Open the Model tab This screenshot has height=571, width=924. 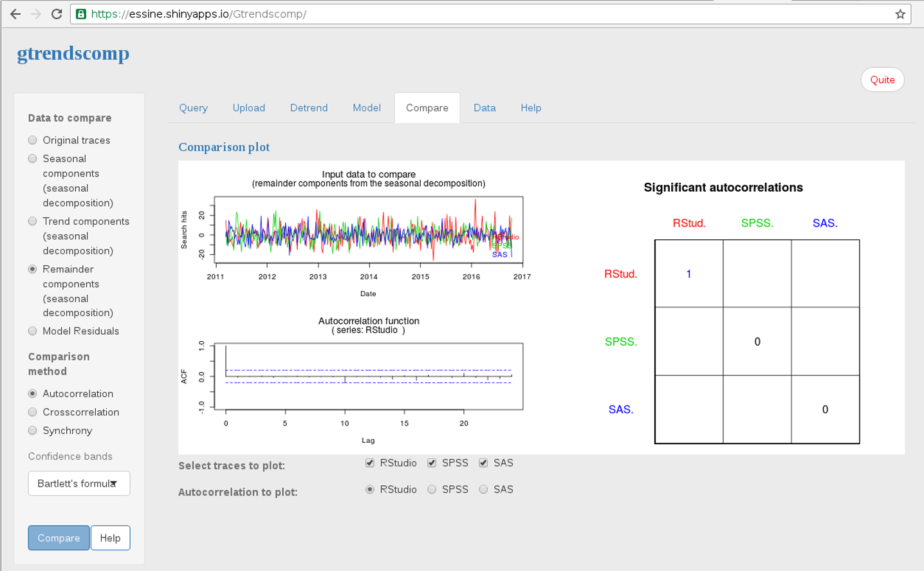[367, 108]
